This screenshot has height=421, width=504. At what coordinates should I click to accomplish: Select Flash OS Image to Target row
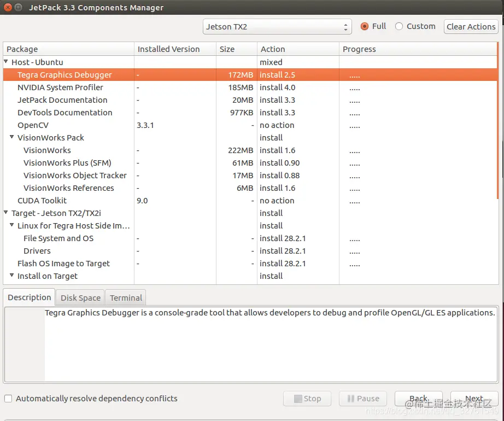250,263
